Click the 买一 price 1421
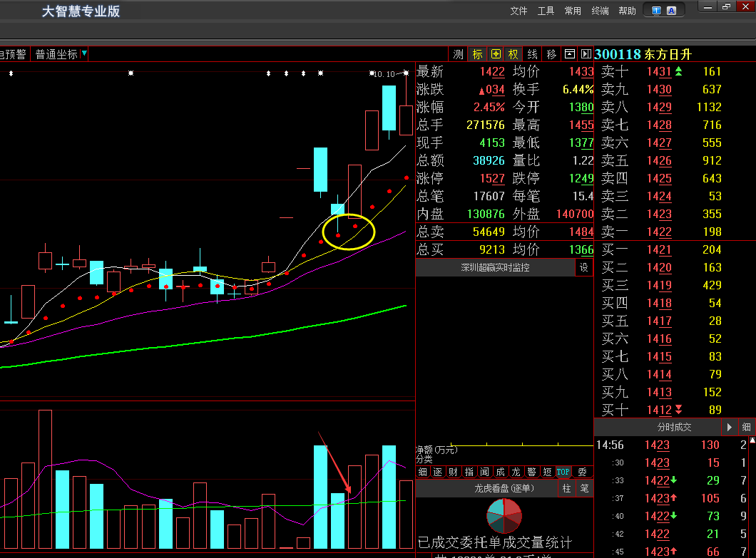 (658, 249)
